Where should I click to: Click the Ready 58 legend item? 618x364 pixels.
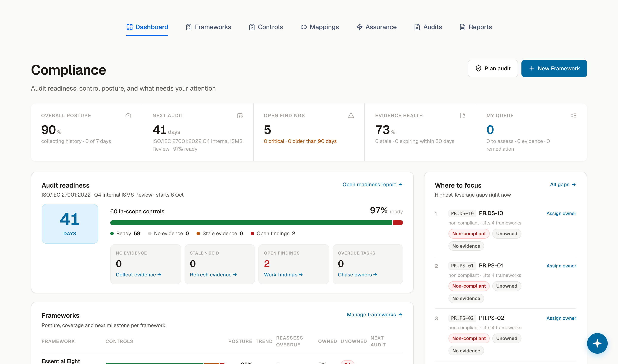(x=125, y=234)
